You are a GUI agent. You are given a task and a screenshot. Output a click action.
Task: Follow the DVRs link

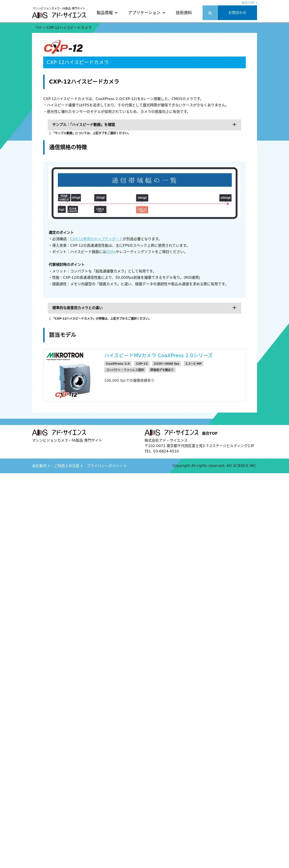111,252
